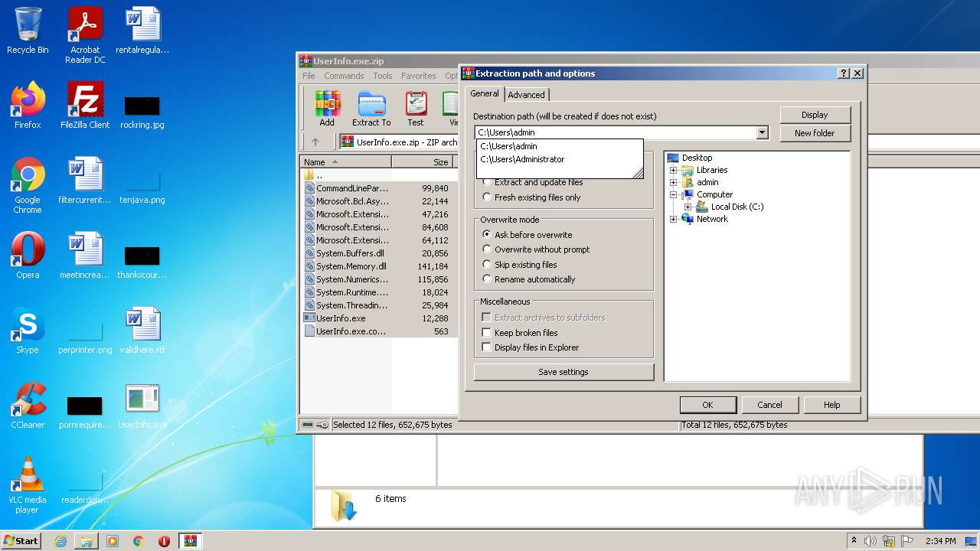Image resolution: width=980 pixels, height=551 pixels.
Task: Select meetincrea Word document on desktop
Action: tap(85, 256)
